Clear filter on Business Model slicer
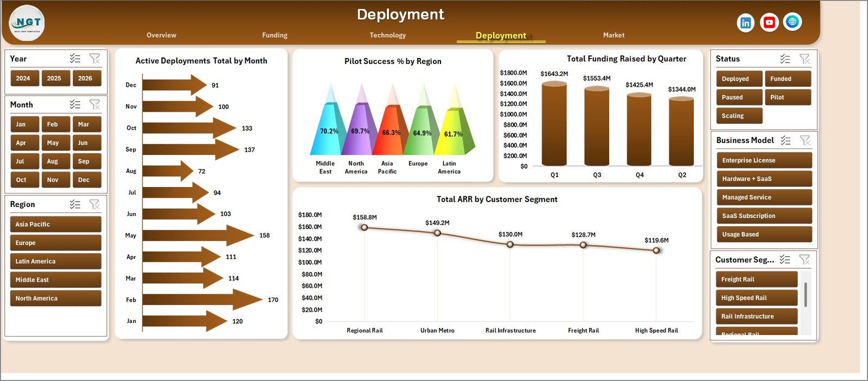The height and width of the screenshot is (381, 868). pyautogui.click(x=805, y=140)
